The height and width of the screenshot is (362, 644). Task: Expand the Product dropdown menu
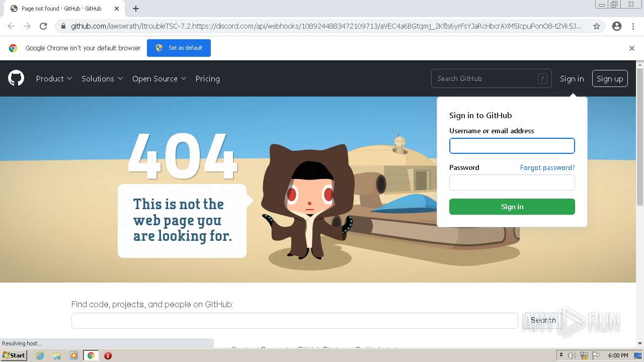click(54, 78)
